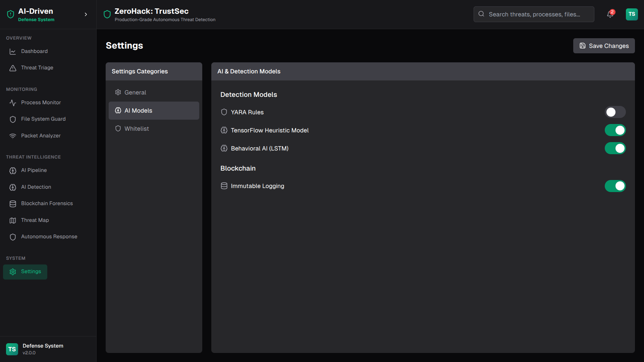Select the Whitelist settings category
Screen dimensions: 644x362
pos(137,129)
